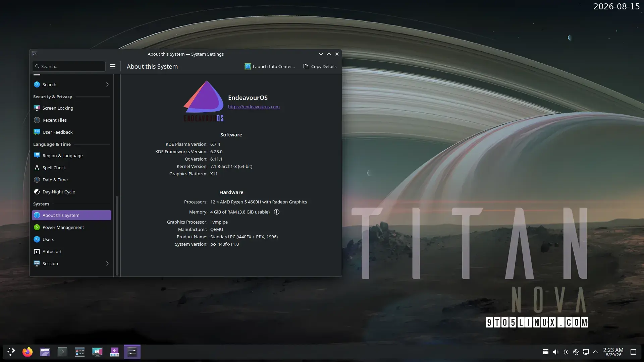This screenshot has height=362, width=644.
Task: Focus the settings Search field
Action: [69, 66]
